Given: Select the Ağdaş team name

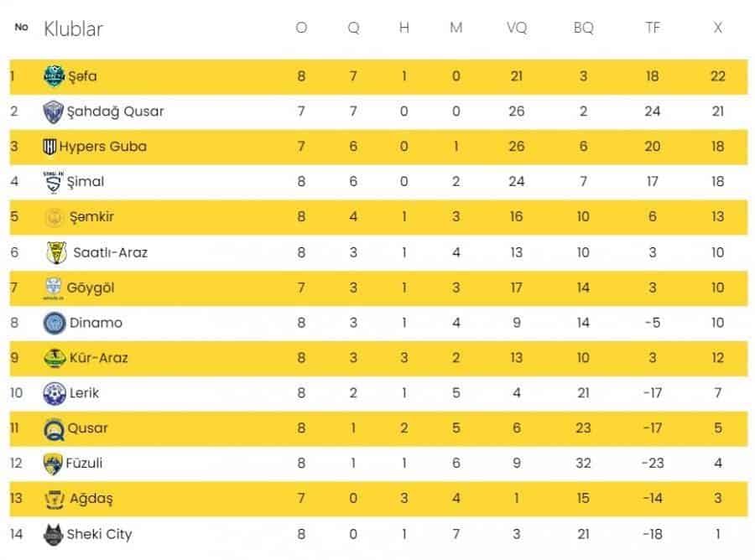Looking at the screenshot, I should [91, 499].
